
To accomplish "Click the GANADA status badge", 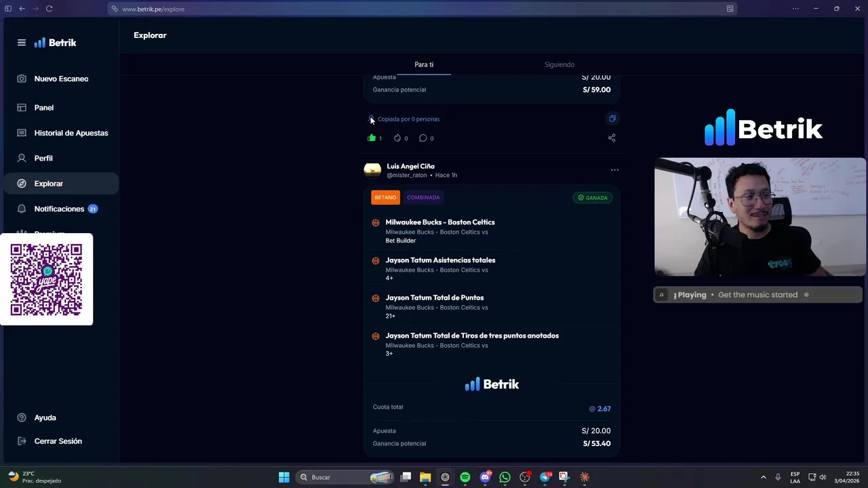I will point(592,198).
